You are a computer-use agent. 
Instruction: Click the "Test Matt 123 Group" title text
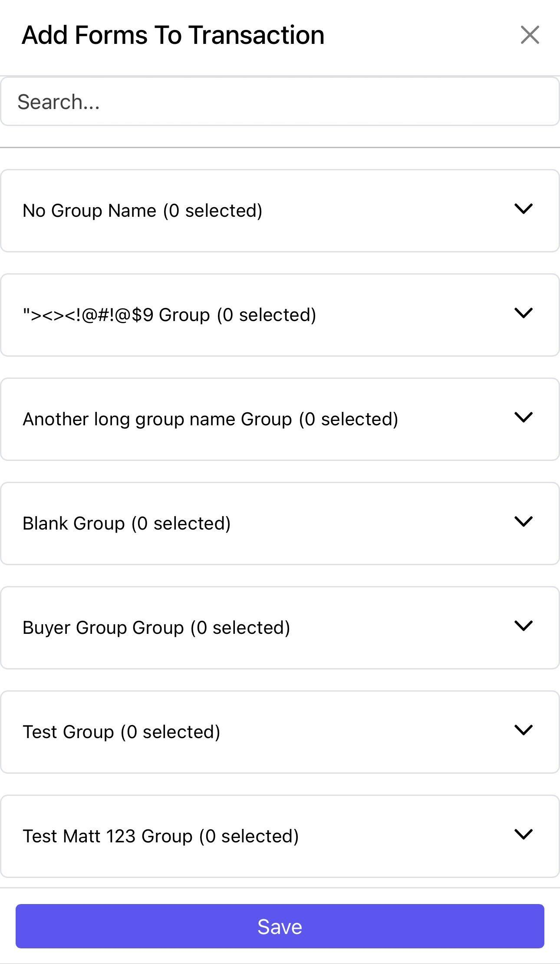[x=107, y=836]
